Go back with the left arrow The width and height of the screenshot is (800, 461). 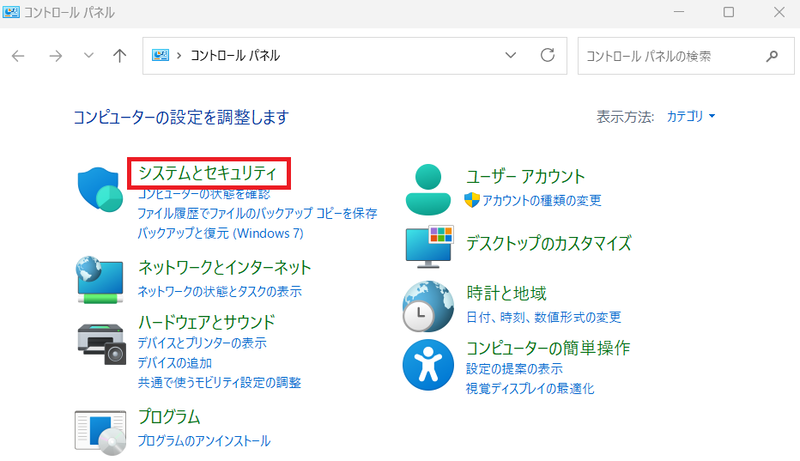18,56
